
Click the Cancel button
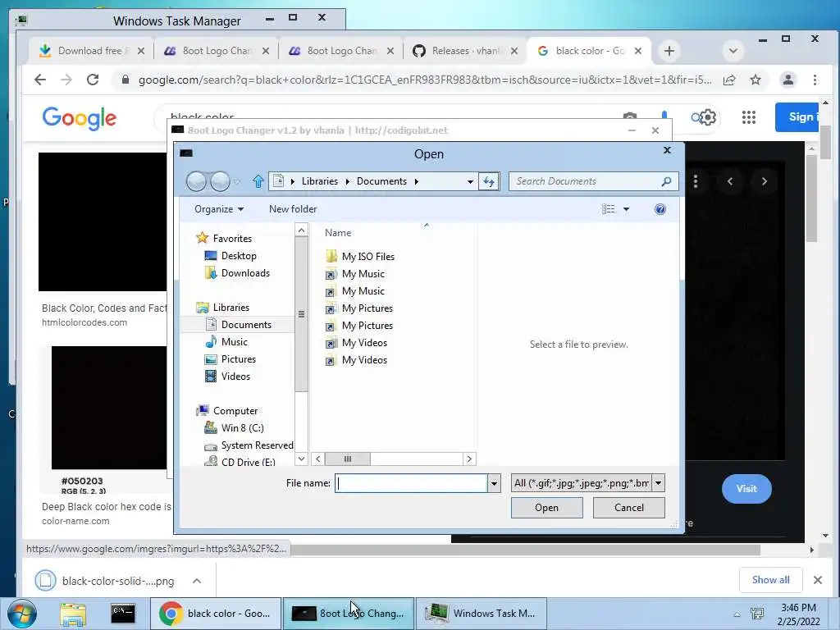tap(629, 507)
